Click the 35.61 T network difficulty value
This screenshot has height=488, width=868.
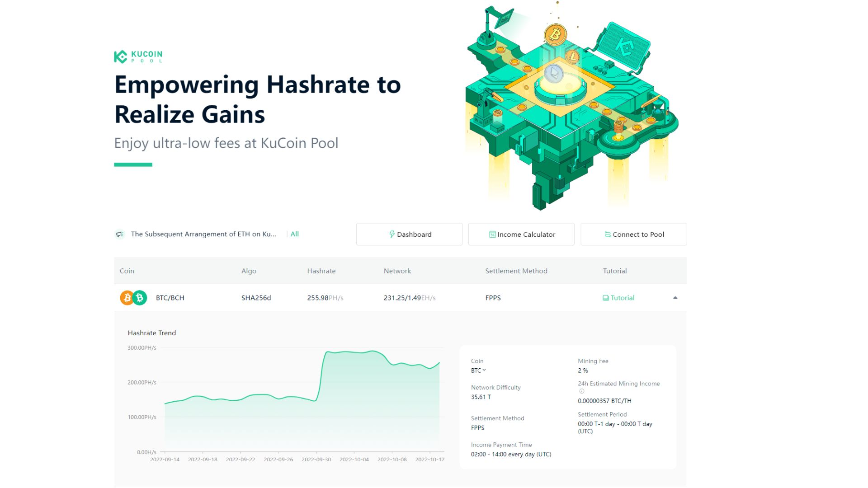click(x=481, y=397)
